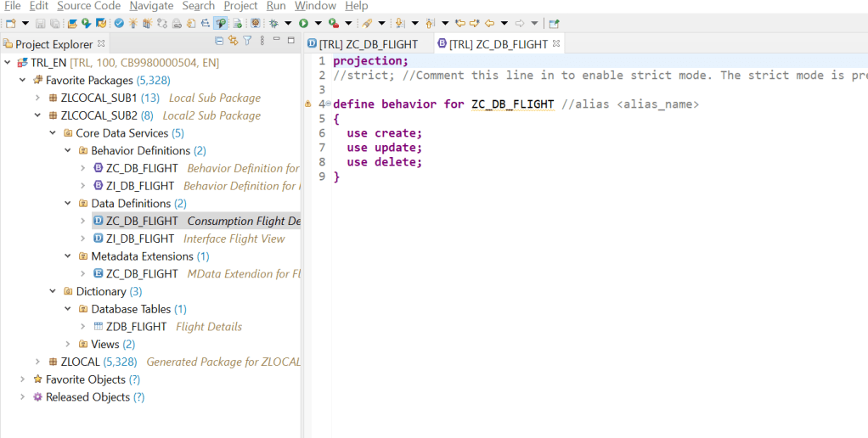The height and width of the screenshot is (438, 868).
Task: Click the Save icon in toolbar
Action: point(41,23)
